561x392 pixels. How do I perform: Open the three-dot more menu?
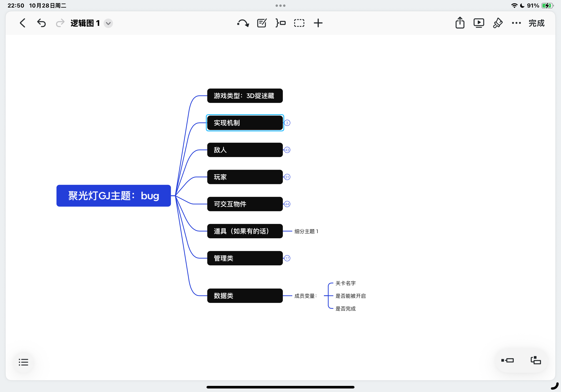(x=516, y=23)
